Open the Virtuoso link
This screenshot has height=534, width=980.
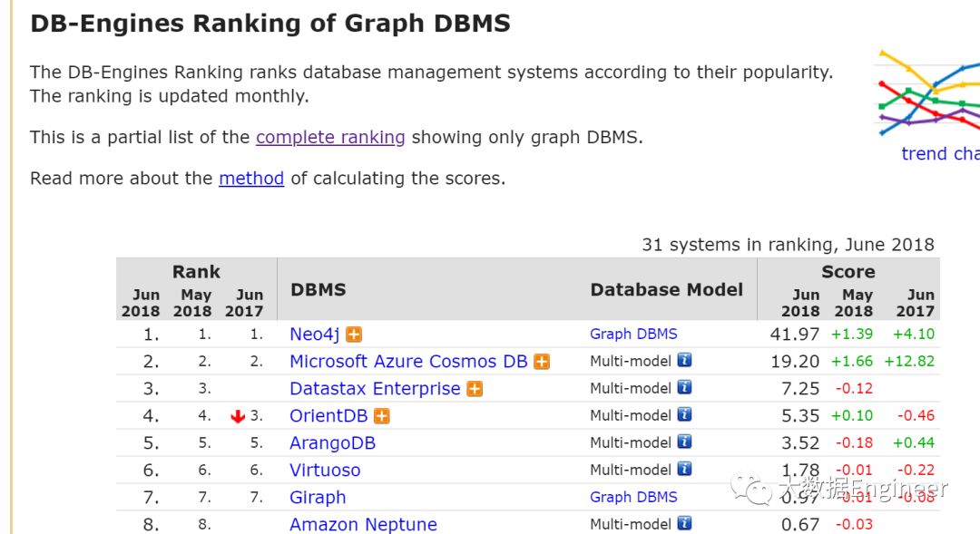[325, 471]
